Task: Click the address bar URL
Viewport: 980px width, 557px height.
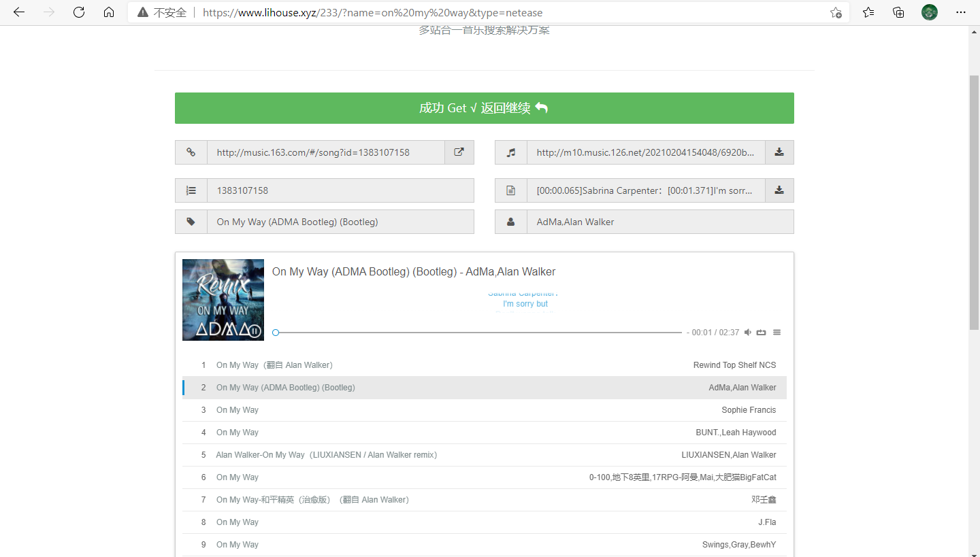Action: pyautogui.click(x=373, y=12)
